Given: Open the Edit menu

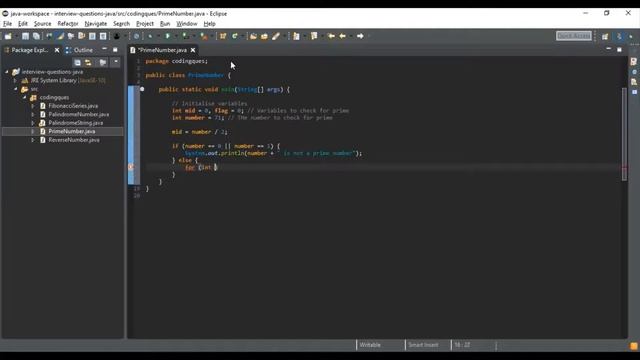Looking at the screenshot, I should click(x=23, y=24).
